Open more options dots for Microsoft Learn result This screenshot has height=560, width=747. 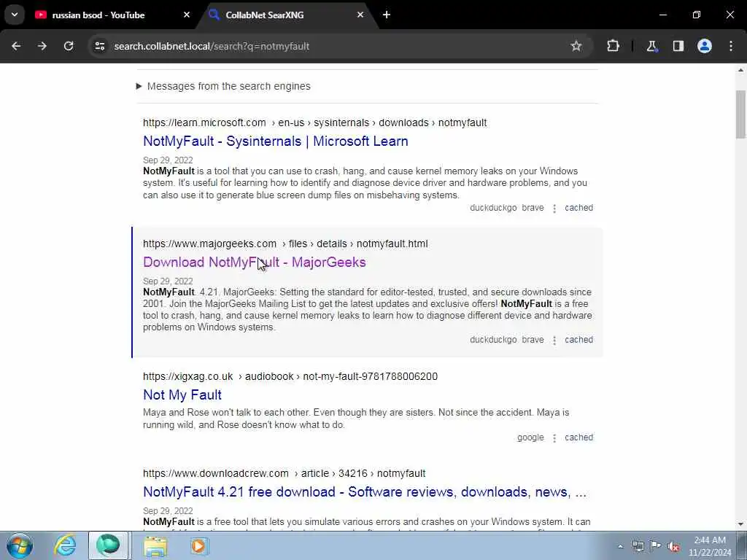554,208
